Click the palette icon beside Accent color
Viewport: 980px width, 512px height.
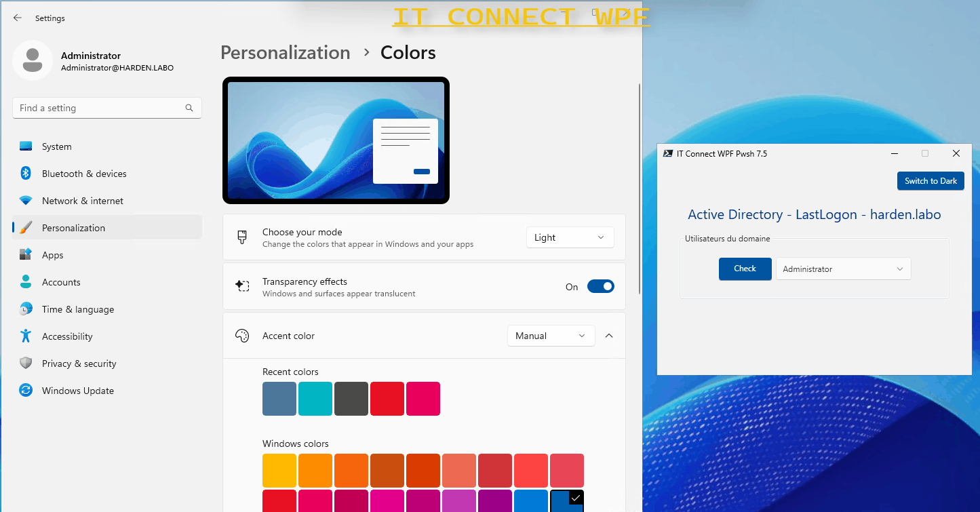tap(242, 336)
